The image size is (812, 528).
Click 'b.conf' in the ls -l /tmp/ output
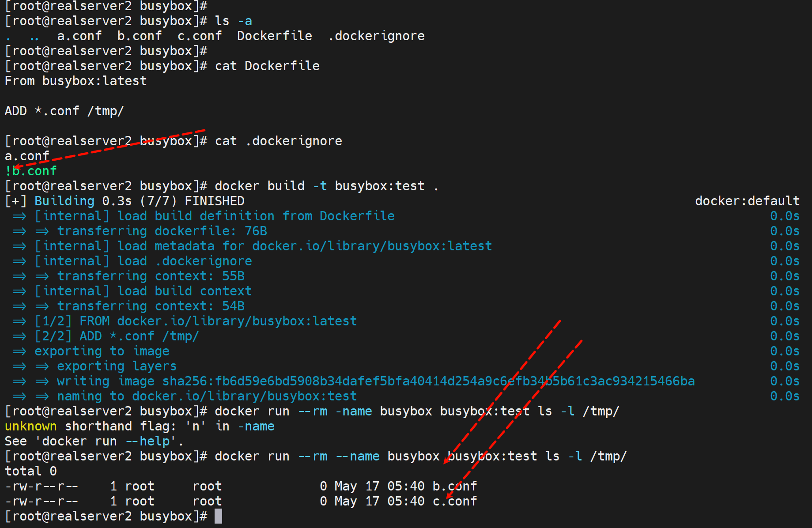coord(454,486)
